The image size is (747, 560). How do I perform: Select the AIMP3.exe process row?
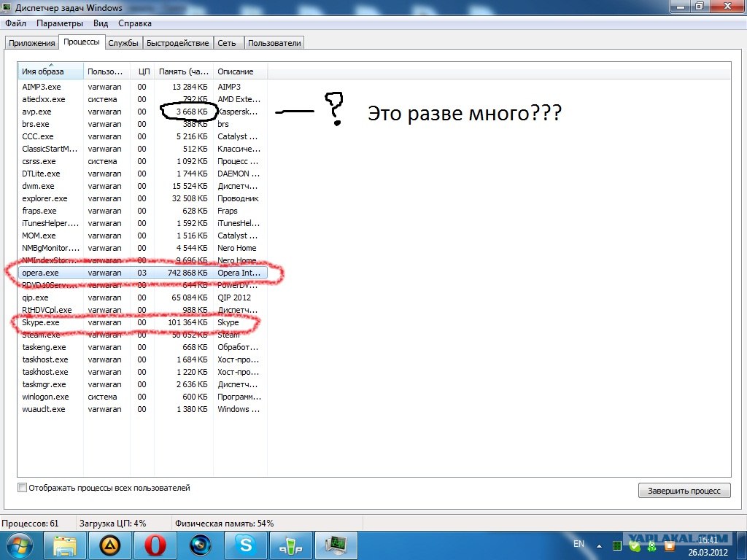point(142,87)
